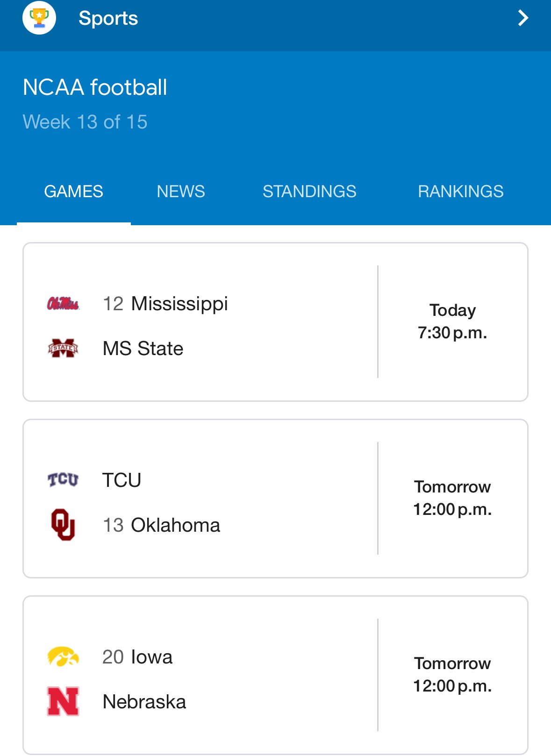
Task: Tap the TCU team logo
Action: click(x=63, y=479)
